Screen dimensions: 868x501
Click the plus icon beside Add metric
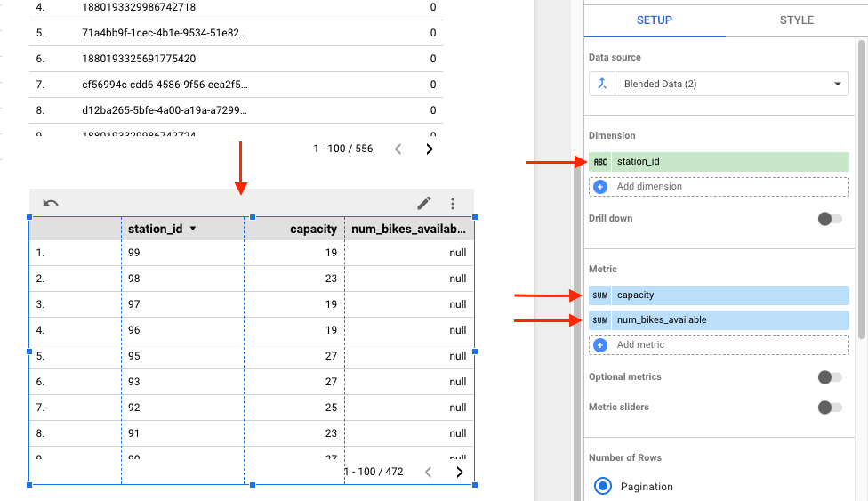pyautogui.click(x=600, y=345)
